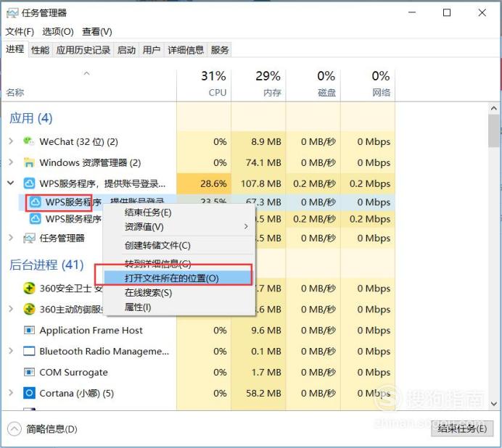
Task: Click the selected WPS服务程序 child cloud icon
Action: tap(35, 202)
